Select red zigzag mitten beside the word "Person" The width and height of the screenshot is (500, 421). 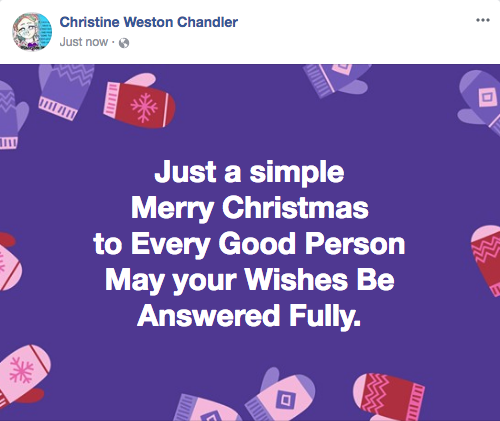coord(487,260)
